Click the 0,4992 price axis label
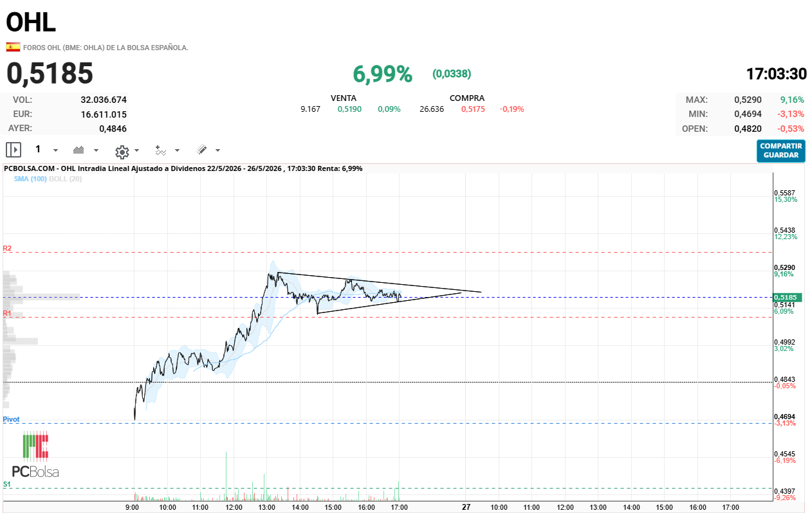This screenshot has height=513, width=812. point(785,342)
